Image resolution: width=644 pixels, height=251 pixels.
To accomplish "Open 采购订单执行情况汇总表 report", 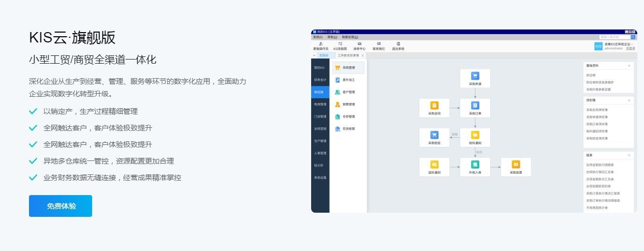I will click(603, 193).
